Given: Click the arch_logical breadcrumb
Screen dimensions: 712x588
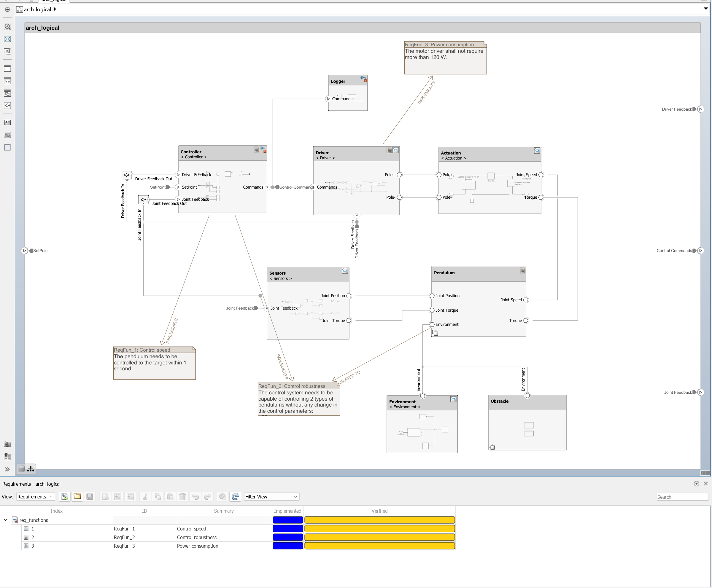Looking at the screenshot, I should (37, 9).
